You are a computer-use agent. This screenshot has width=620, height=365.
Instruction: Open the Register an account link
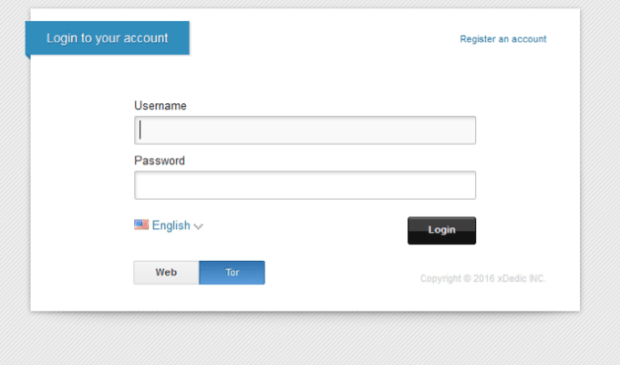(x=503, y=39)
